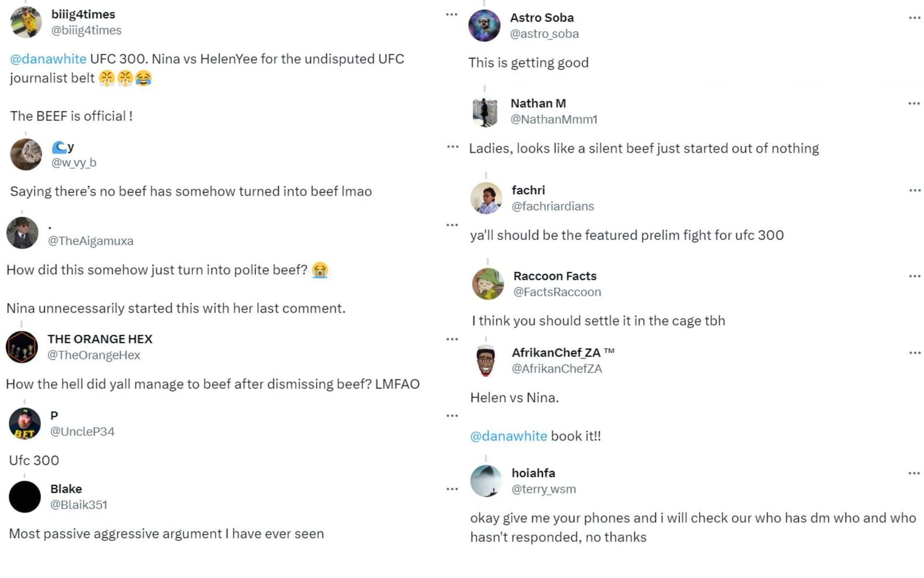Image resolution: width=924 pixels, height=578 pixels.
Task: Click Astro Soba's profile picture
Action: tap(485, 25)
